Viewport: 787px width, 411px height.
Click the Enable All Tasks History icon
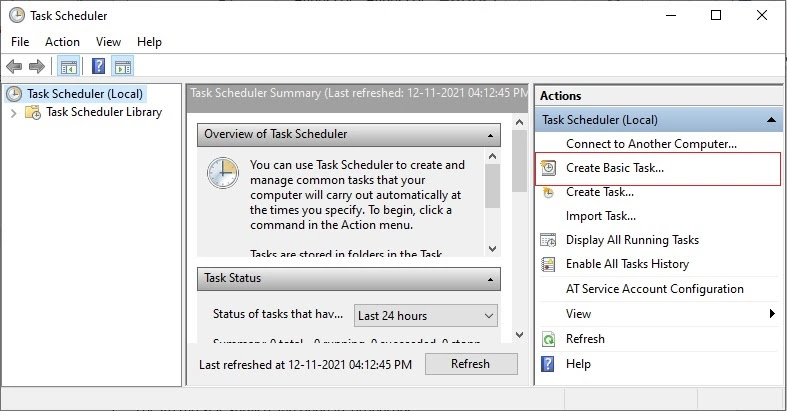click(548, 264)
